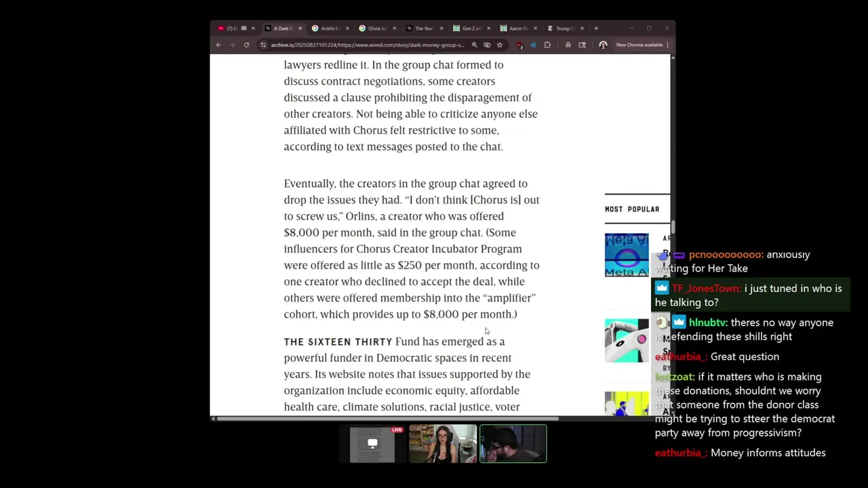The height and width of the screenshot is (488, 868).
Task: Open the Meta AI article thumbnail
Action: pyautogui.click(x=627, y=255)
